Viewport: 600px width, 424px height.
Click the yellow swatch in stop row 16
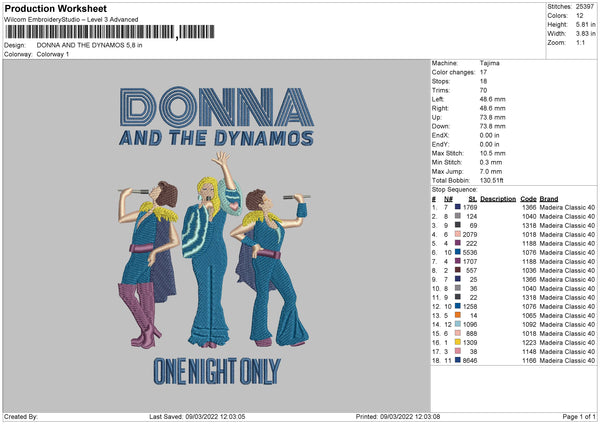[x=457, y=342]
